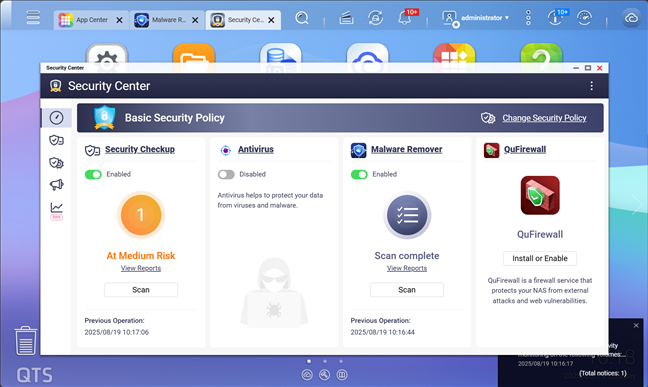Open the three-dot more menu in top bar
648x387 pixels.
528,18
